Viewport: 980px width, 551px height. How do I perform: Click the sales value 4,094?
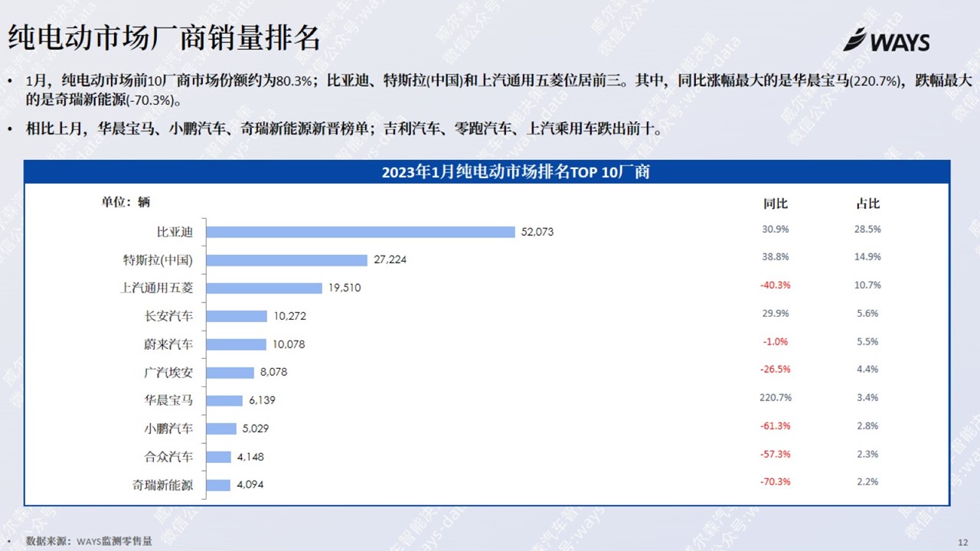tap(250, 485)
